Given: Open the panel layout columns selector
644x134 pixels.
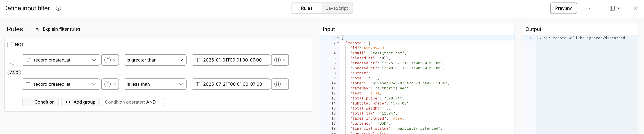Looking at the screenshot, I should click(615, 8).
